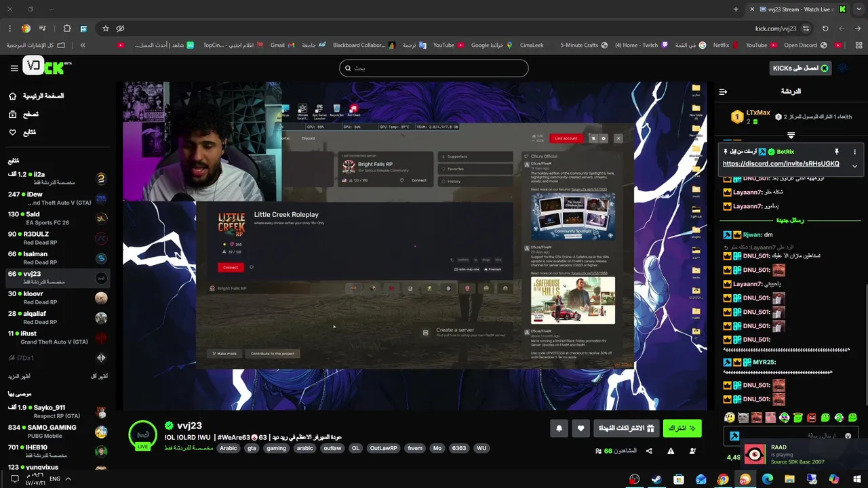This screenshot has width=868, height=488.
Task: Click the vvj23 streamer avatar
Action: [143, 434]
